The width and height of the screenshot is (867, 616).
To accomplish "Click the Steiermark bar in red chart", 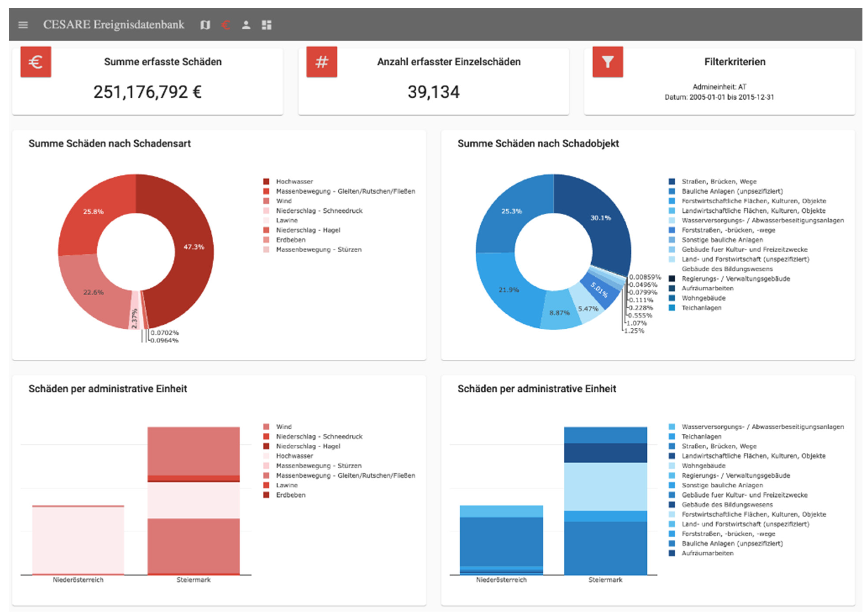I will tap(193, 531).
